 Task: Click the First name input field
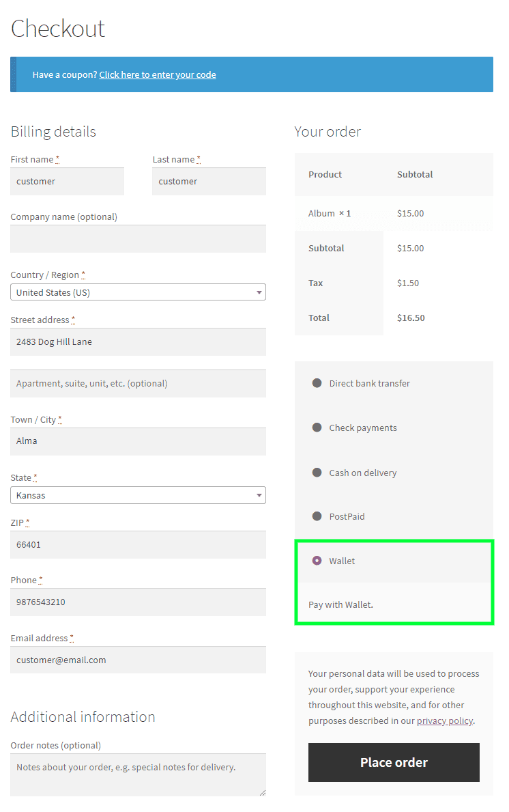pos(68,182)
